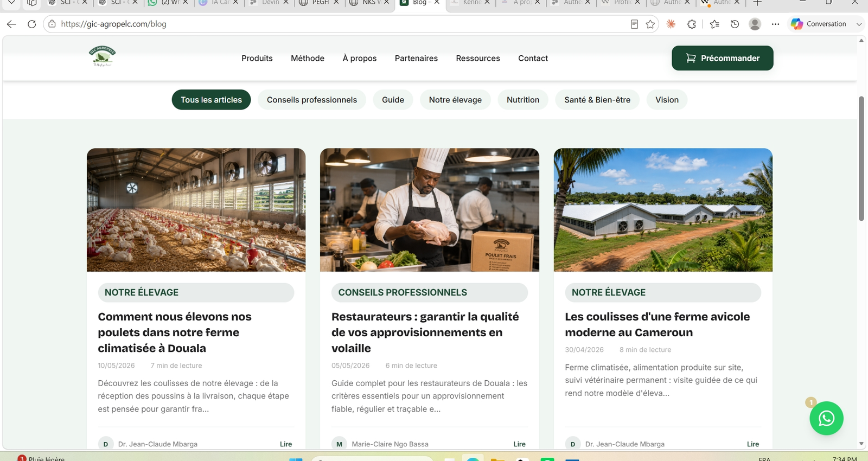Filter articles by Nutrition
Image resolution: width=868 pixels, height=461 pixels.
point(523,100)
